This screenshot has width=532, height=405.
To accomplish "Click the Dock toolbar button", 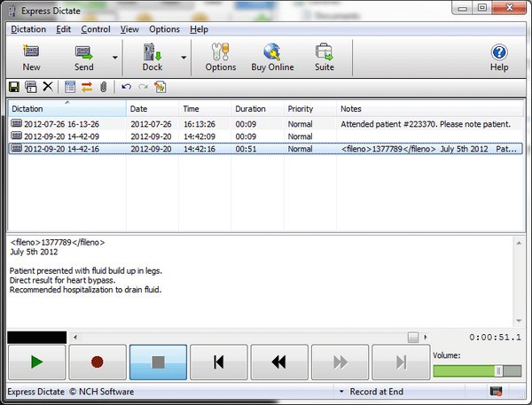I will (x=153, y=58).
